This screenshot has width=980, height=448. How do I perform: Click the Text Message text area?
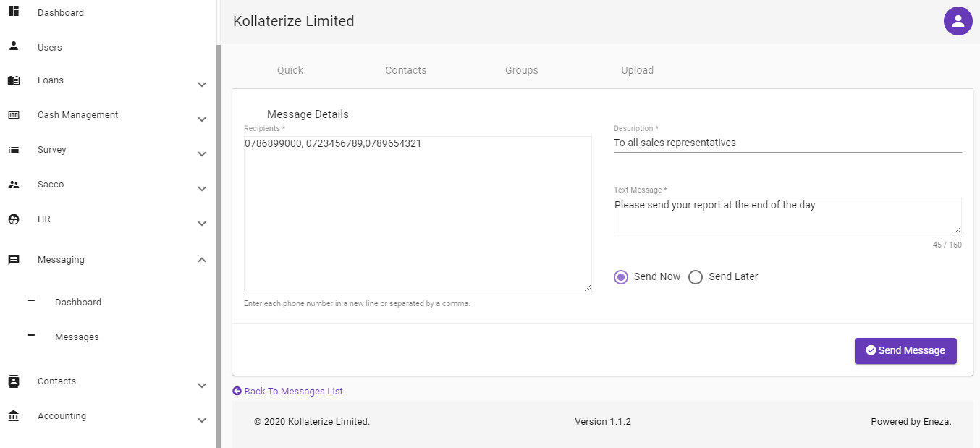coord(787,216)
